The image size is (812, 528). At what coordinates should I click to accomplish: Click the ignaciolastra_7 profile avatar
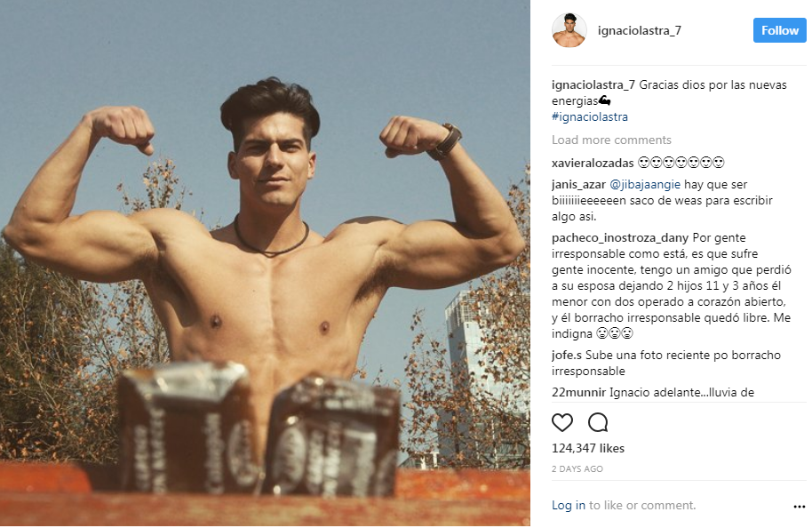tap(569, 30)
